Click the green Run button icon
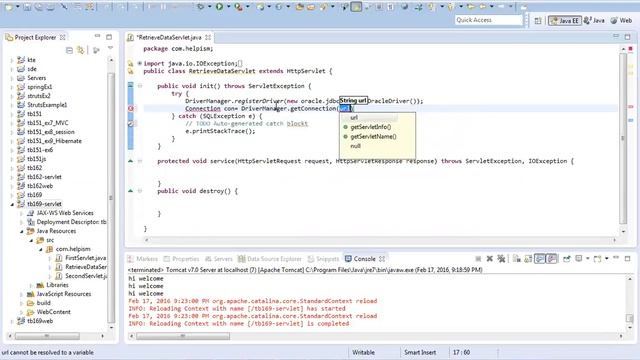 pyautogui.click(x=219, y=7)
